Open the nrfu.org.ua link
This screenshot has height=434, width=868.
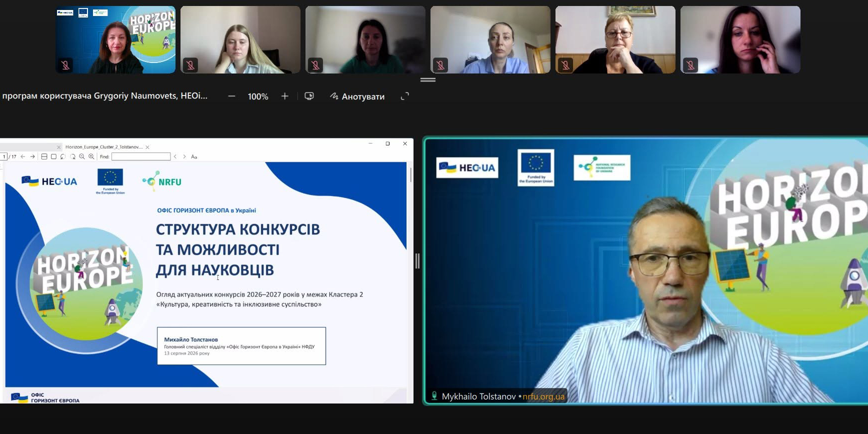543,396
